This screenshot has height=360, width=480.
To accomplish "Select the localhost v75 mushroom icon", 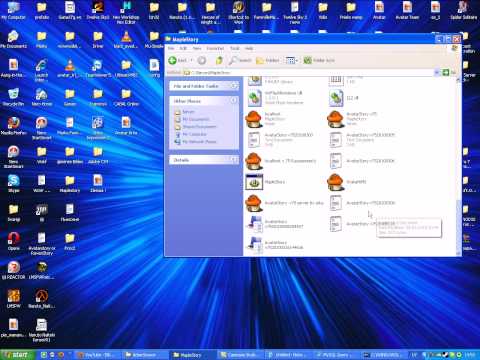I will [x=254, y=161].
